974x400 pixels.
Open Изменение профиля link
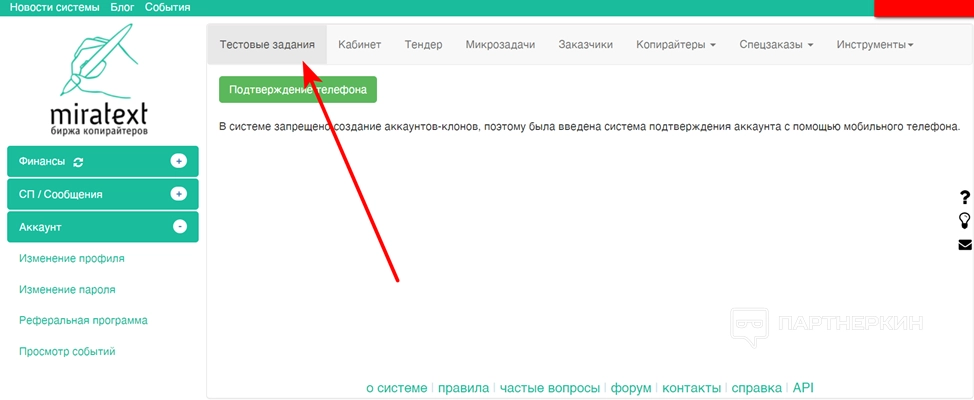tap(72, 258)
